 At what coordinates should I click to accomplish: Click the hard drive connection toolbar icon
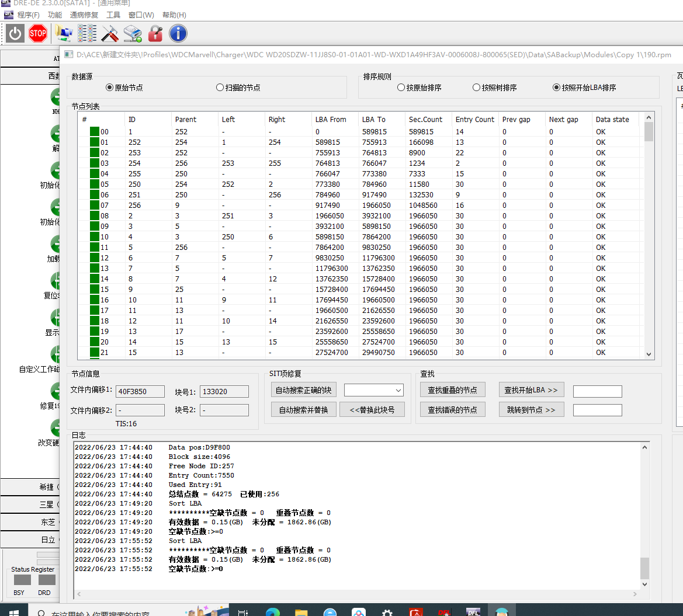(x=133, y=33)
